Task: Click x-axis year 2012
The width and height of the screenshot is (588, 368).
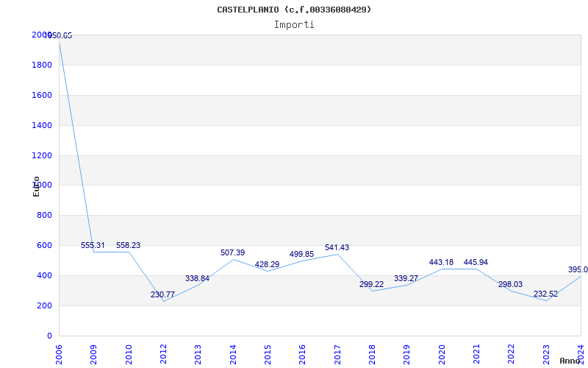Action: click(163, 355)
